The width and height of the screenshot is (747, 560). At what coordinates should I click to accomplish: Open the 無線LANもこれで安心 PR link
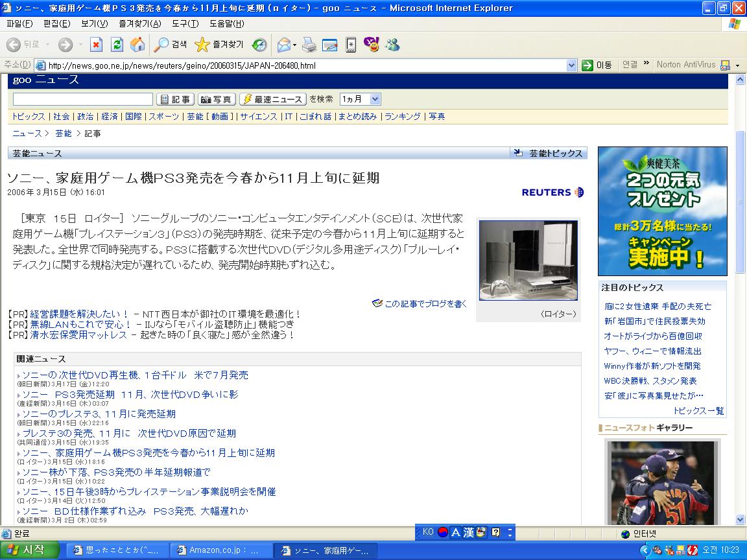click(x=80, y=324)
